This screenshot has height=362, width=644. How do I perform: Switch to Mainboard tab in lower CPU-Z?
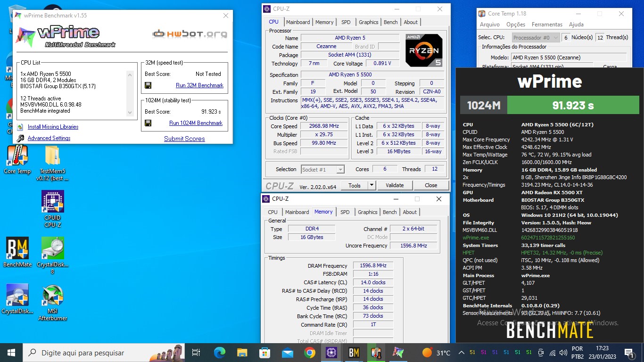(x=297, y=212)
